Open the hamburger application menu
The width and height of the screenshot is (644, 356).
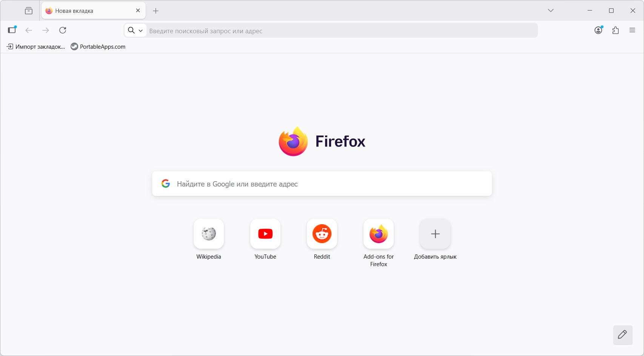pyautogui.click(x=632, y=30)
